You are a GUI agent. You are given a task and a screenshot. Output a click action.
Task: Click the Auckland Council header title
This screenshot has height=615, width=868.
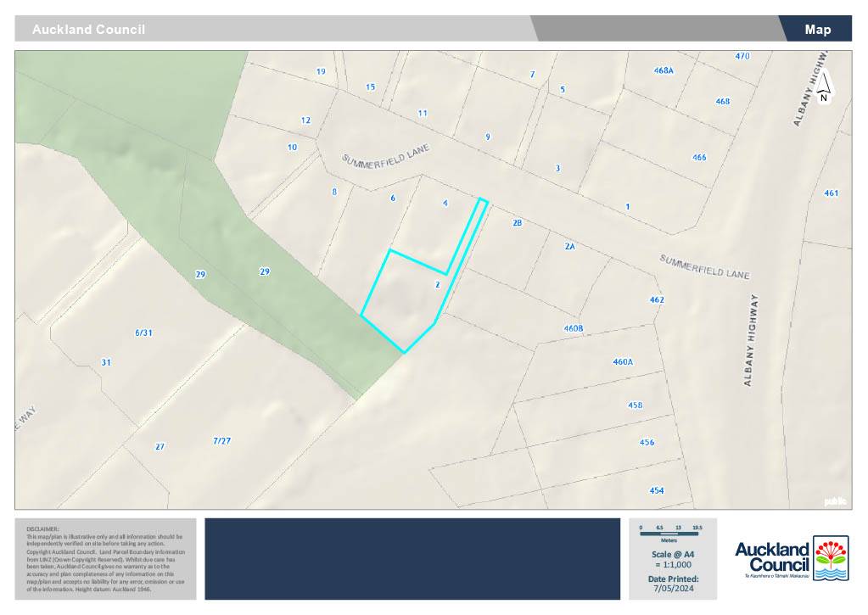pos(88,30)
